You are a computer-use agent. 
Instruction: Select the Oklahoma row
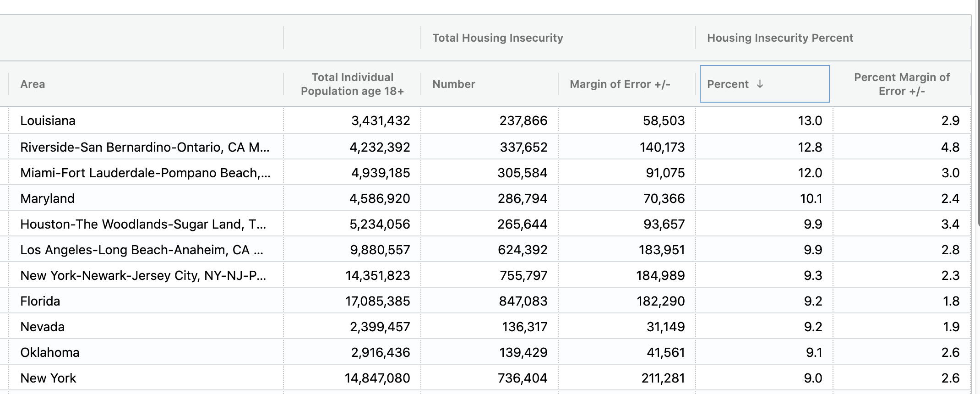point(50,352)
